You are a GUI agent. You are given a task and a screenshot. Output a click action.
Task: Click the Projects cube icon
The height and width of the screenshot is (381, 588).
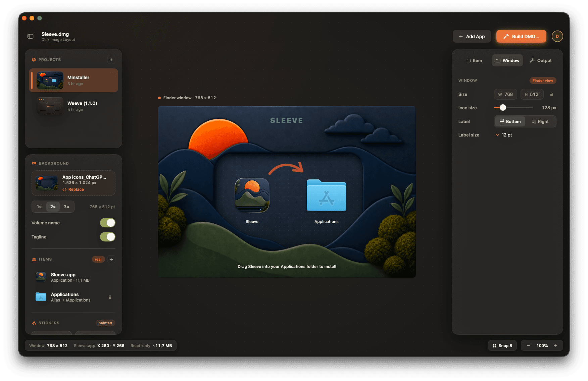point(34,60)
